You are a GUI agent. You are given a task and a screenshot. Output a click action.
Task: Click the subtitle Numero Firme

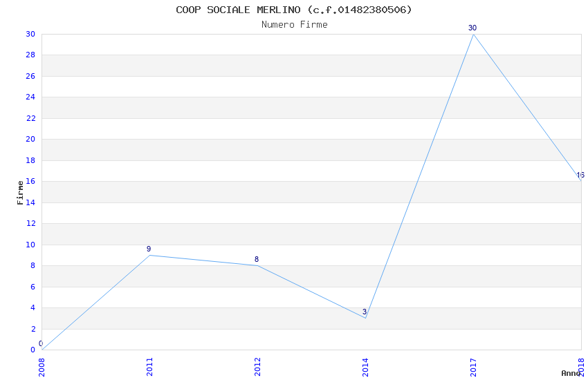coord(295,25)
